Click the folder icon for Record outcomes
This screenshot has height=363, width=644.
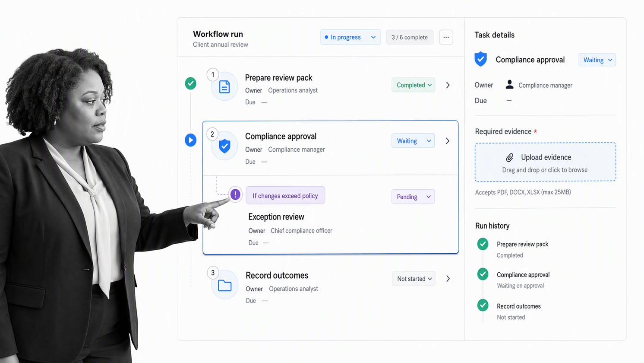[x=225, y=286]
